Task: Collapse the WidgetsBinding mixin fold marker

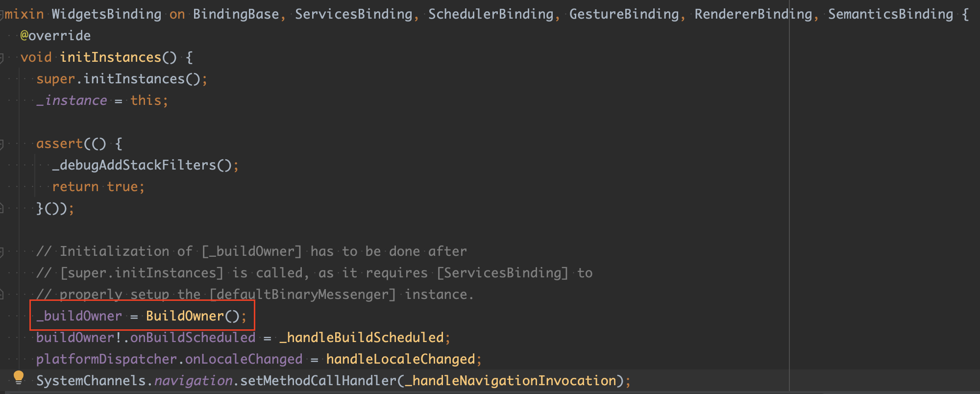Action: pyautogui.click(x=1, y=15)
